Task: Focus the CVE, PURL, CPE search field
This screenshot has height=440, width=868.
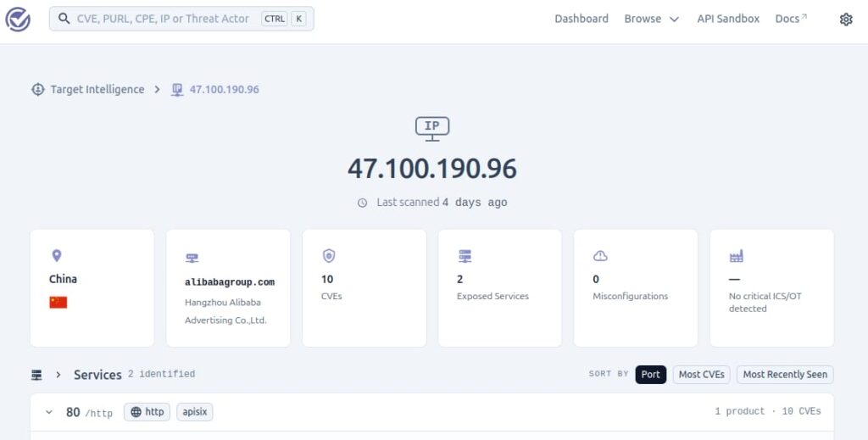Action: pos(181,19)
